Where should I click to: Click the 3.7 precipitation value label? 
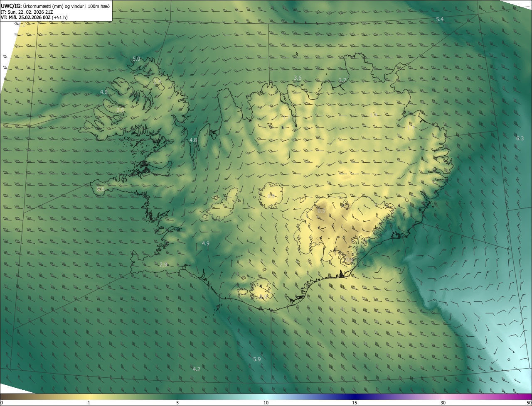click(x=342, y=80)
